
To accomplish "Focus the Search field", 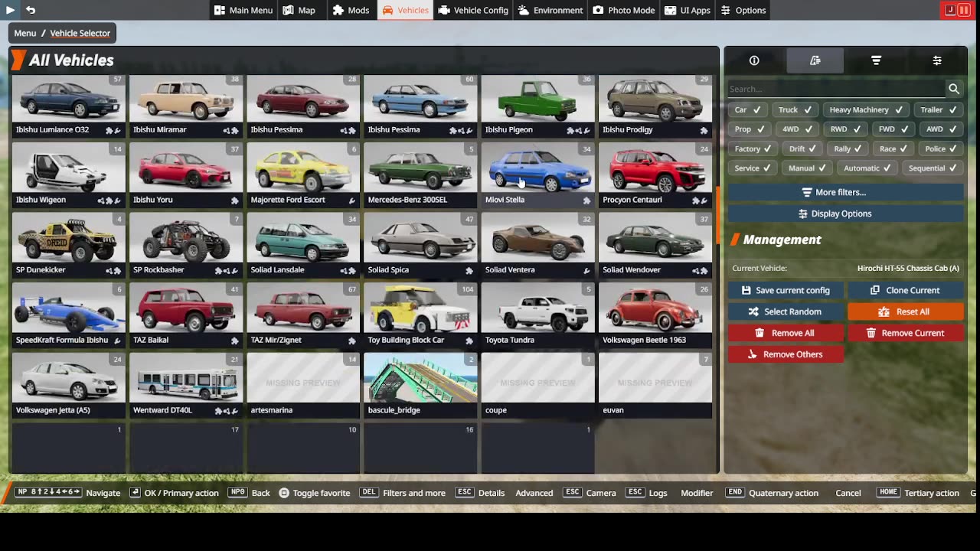I will tap(836, 89).
